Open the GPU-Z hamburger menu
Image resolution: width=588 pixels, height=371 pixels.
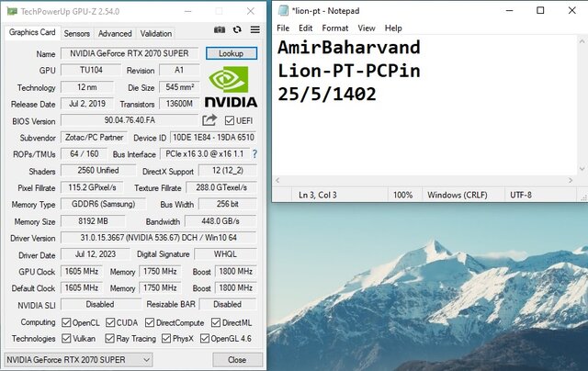(x=255, y=29)
